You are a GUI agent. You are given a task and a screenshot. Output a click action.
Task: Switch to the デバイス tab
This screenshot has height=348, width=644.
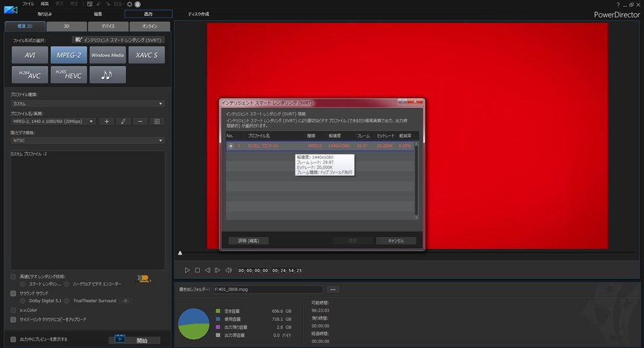coord(108,26)
